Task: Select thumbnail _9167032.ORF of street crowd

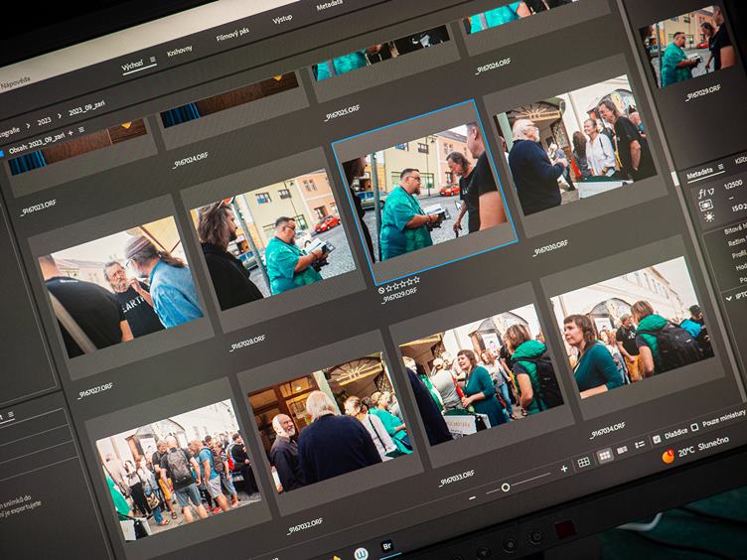Action: click(178, 469)
